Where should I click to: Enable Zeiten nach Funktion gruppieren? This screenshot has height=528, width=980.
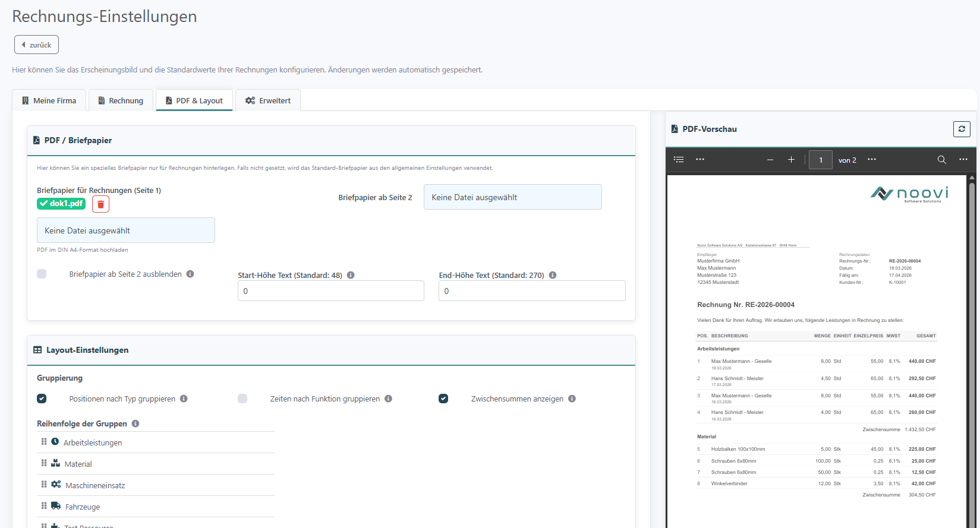pos(242,399)
